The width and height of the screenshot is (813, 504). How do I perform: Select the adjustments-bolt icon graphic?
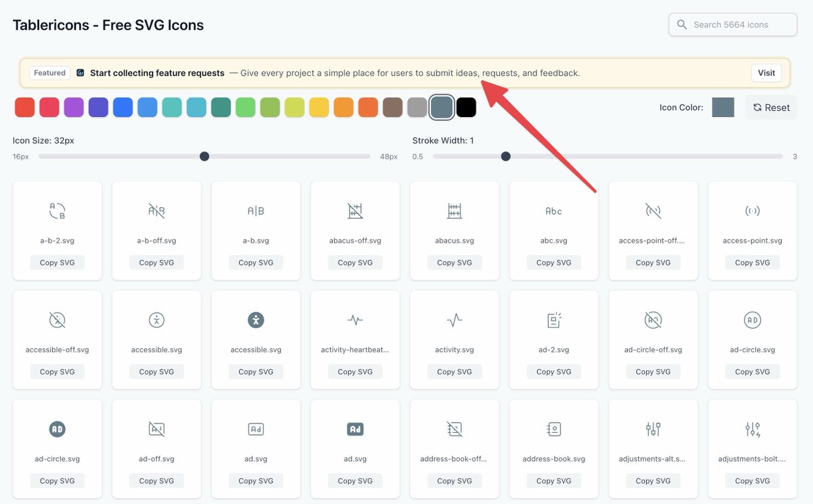coord(752,429)
